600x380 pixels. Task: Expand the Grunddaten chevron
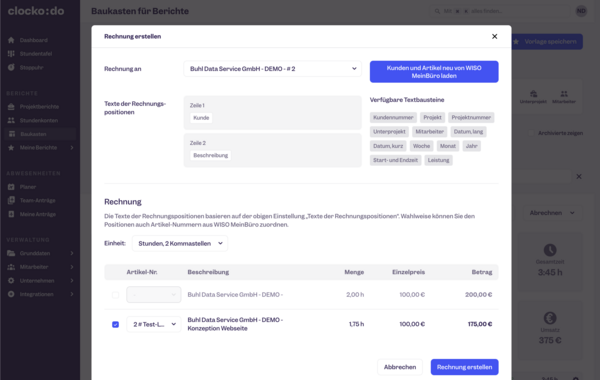pyautogui.click(x=72, y=253)
